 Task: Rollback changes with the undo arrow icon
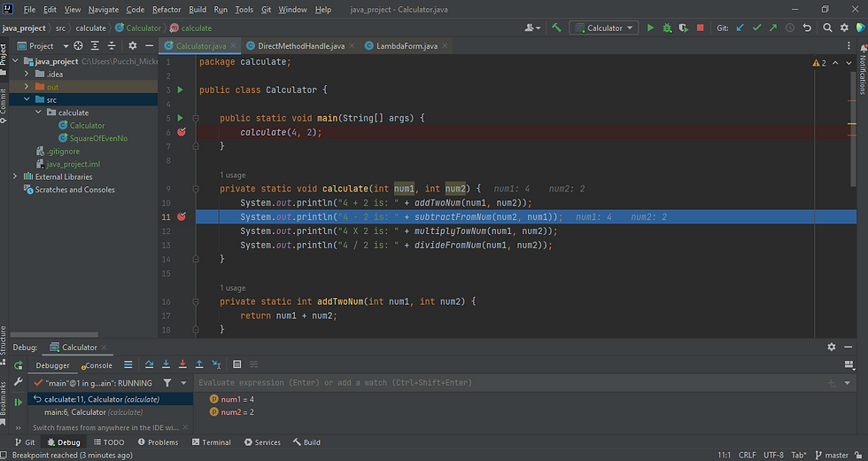pos(807,27)
